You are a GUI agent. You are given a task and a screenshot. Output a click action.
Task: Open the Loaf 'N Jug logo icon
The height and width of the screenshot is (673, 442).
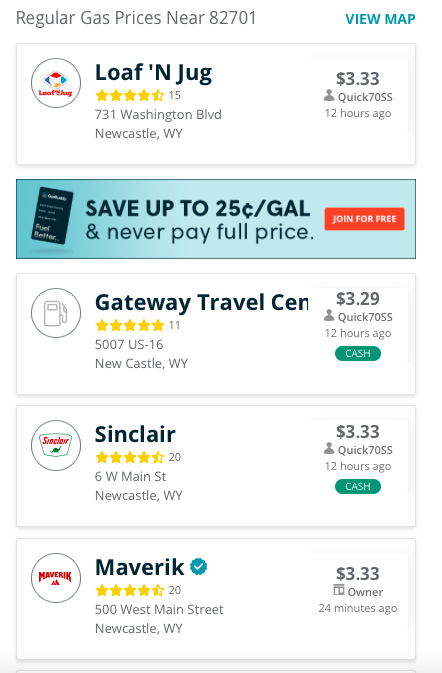(56, 83)
